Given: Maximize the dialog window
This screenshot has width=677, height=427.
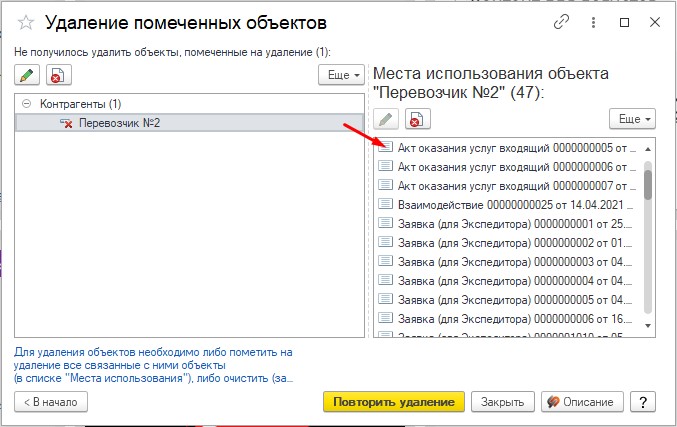Looking at the screenshot, I should pos(624,22).
